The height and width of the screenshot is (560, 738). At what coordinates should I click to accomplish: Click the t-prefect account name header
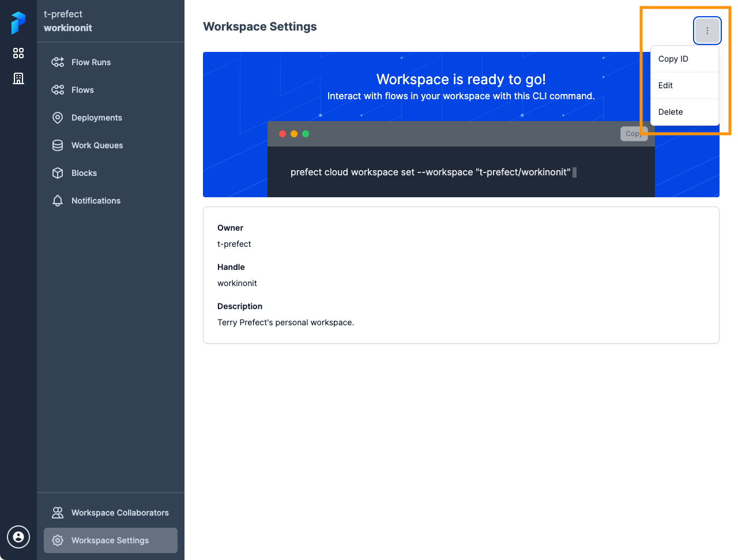[x=63, y=14]
